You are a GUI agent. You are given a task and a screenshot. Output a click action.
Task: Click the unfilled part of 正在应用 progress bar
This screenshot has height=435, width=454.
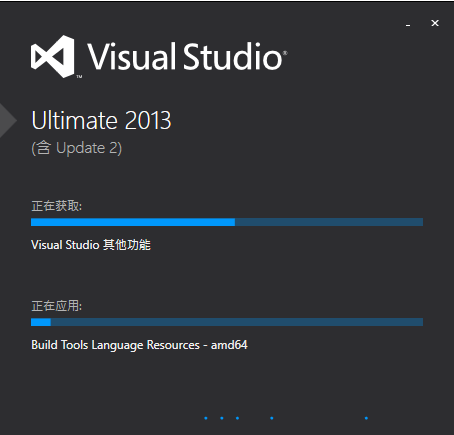pos(237,322)
